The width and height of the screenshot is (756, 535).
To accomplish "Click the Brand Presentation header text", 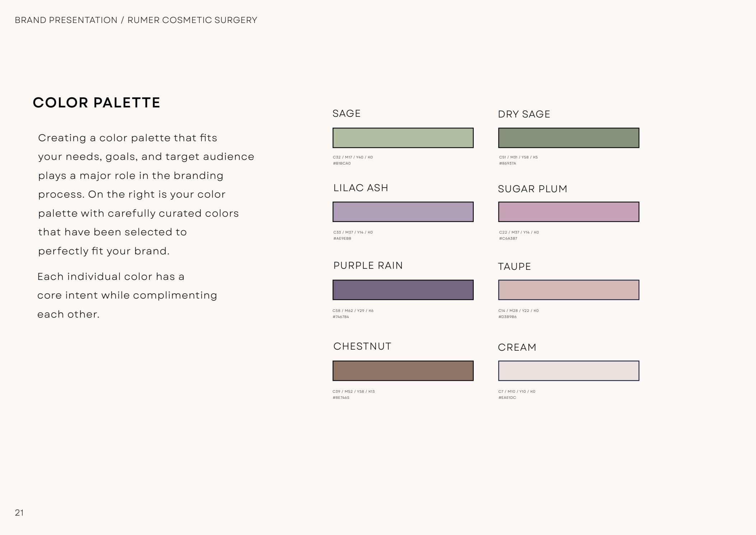I will 66,20.
